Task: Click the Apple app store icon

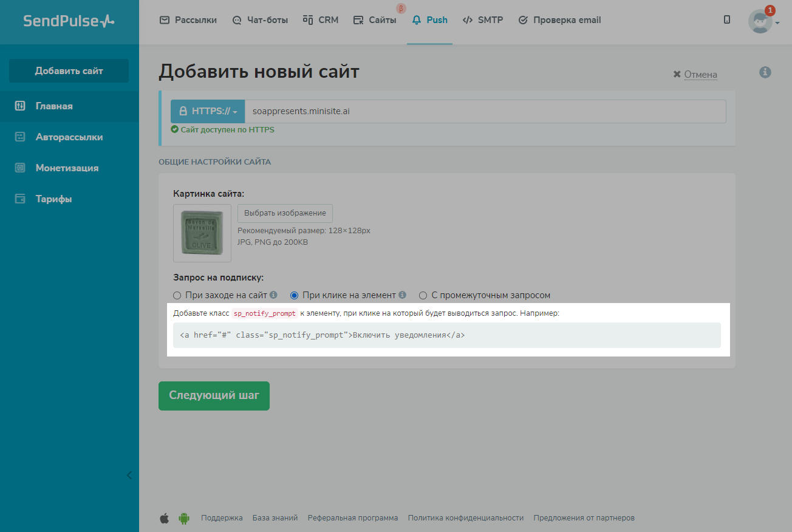Action: [164, 518]
